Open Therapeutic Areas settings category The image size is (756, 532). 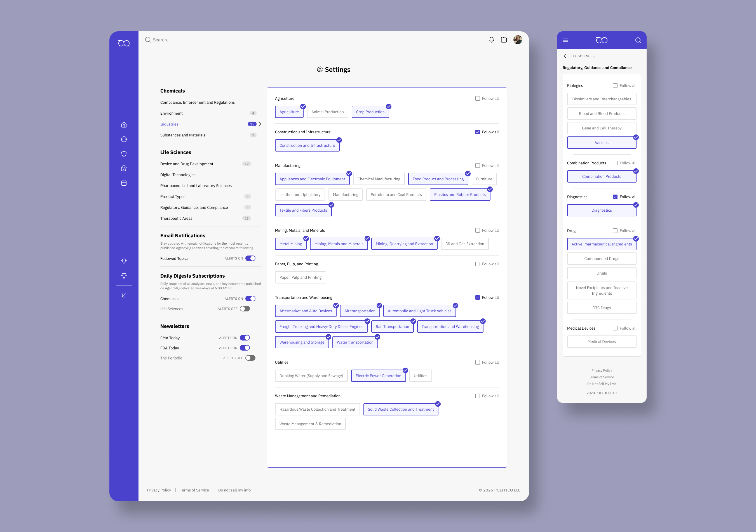click(177, 218)
